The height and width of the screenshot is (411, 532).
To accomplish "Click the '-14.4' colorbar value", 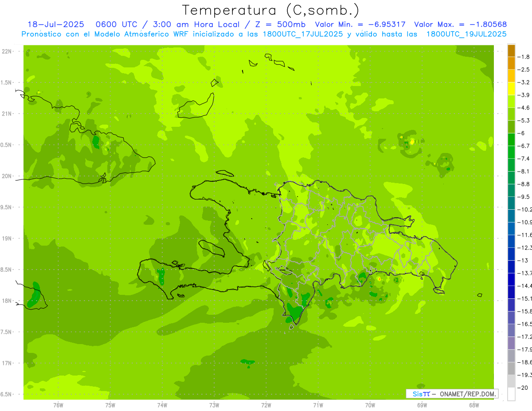I will coord(525,286).
